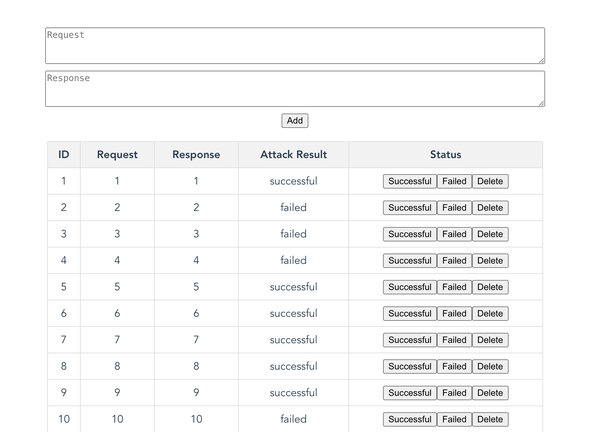Click the Attack Result column header
This screenshot has width=600, height=432.
pyautogui.click(x=293, y=155)
